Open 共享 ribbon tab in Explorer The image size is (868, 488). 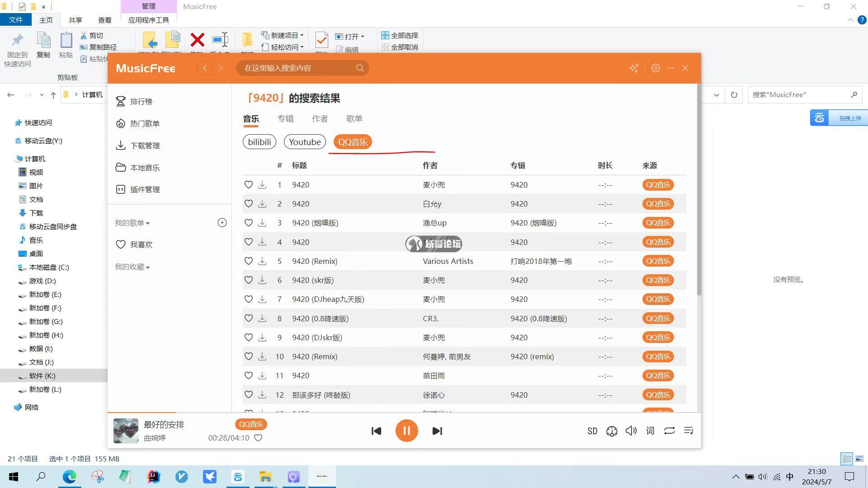tap(75, 20)
